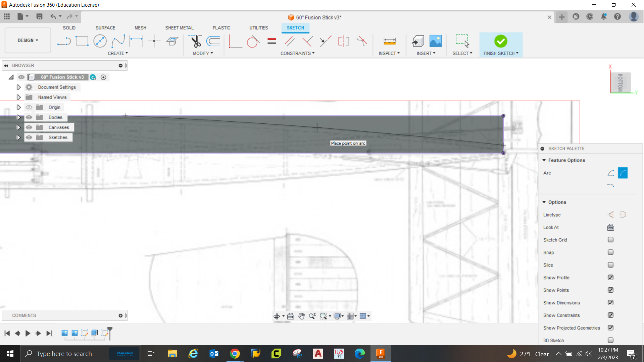Screen dimensions: 644x362
Task: Uncheck Show Projected Geometries
Action: tap(610, 328)
